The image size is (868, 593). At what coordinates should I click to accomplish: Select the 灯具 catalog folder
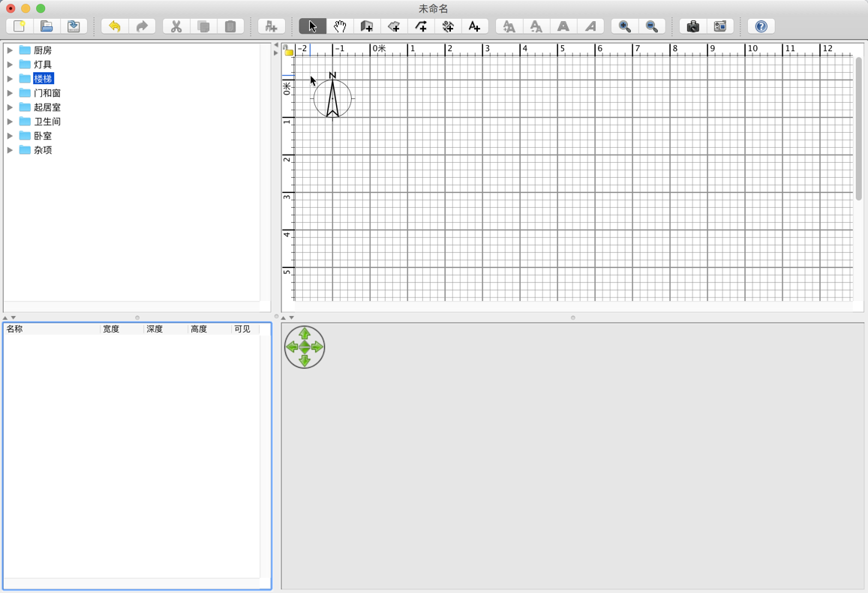tap(43, 65)
